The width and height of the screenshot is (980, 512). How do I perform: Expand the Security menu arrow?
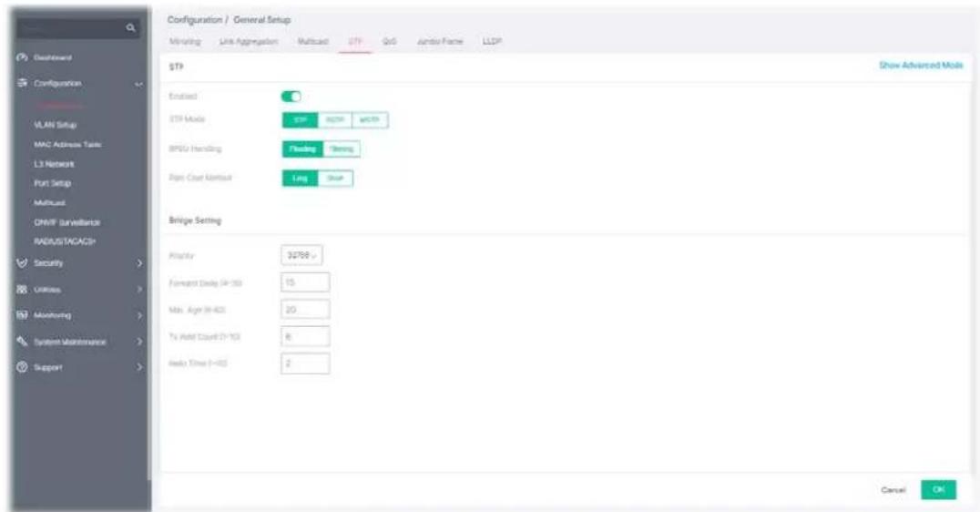pos(139,263)
